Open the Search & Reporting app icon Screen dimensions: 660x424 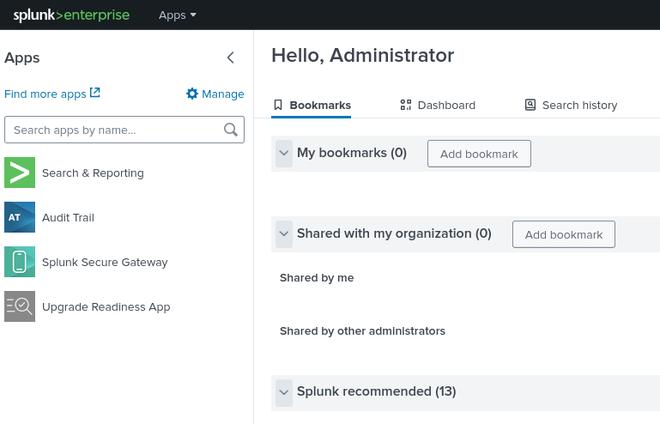coord(20,173)
